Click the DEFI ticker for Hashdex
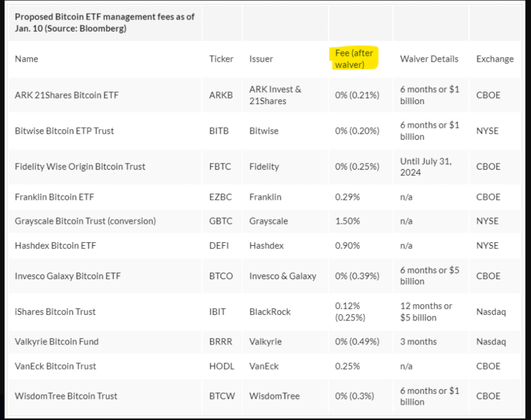This screenshot has width=531, height=420. tap(219, 245)
